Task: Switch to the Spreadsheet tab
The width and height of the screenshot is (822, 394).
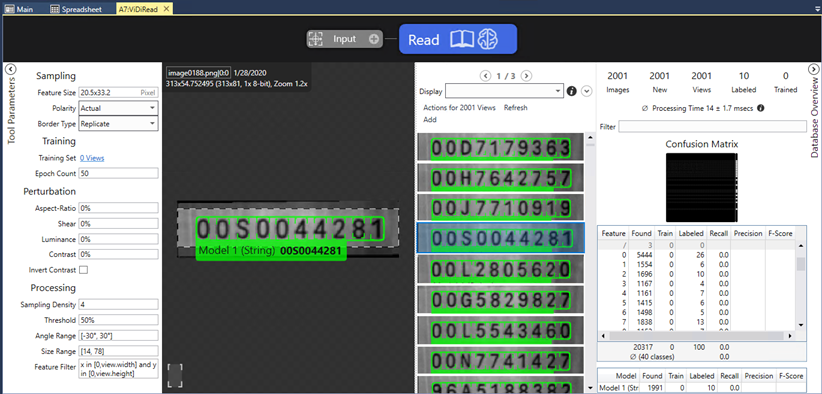Action: tap(82, 9)
